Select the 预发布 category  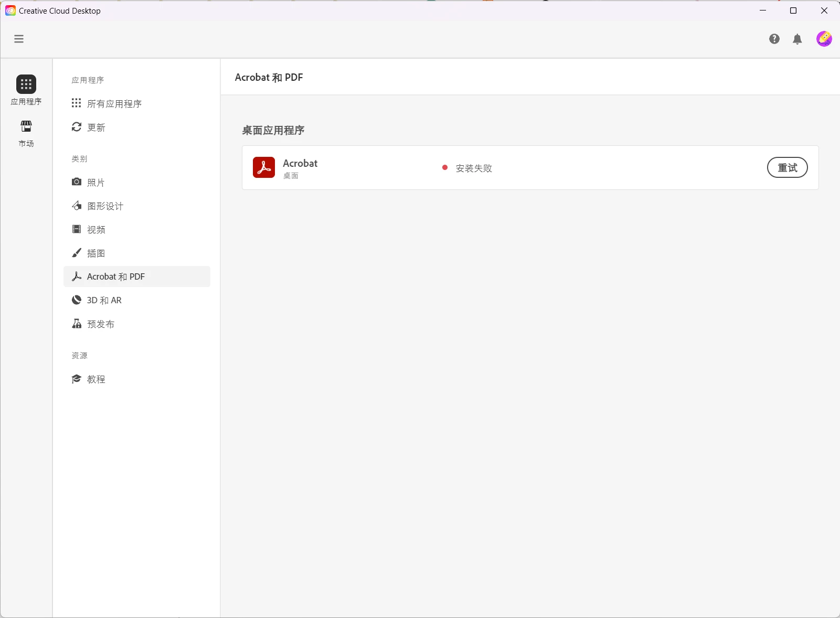(x=137, y=324)
